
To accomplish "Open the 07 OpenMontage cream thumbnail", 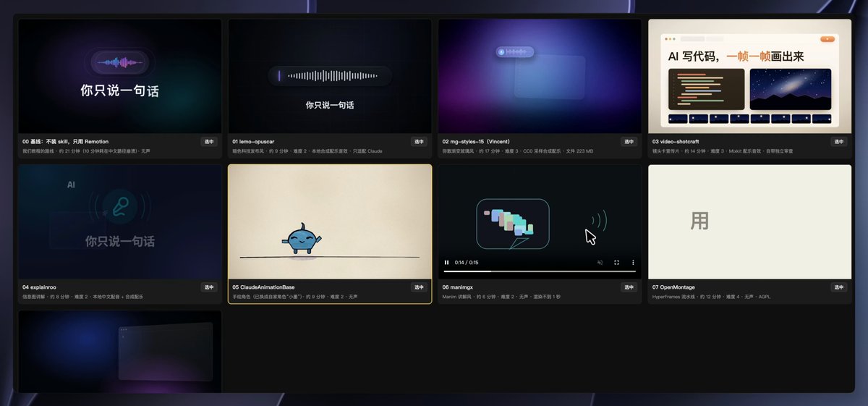I will click(750, 222).
